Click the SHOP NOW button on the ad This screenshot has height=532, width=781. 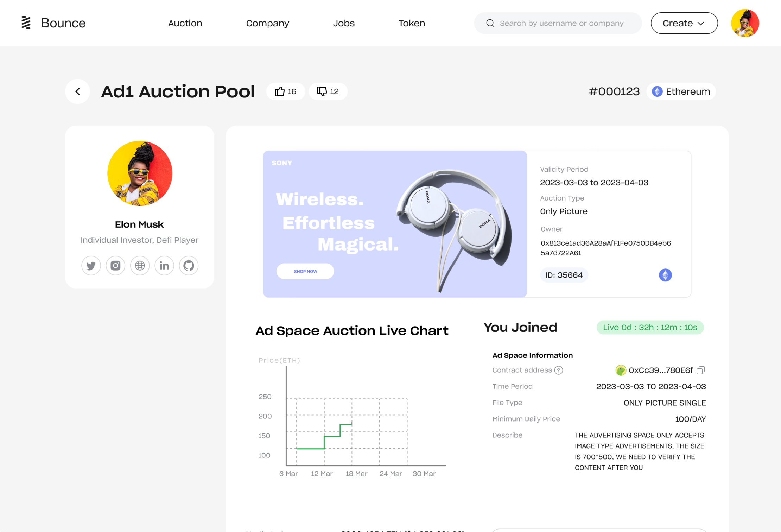305,271
